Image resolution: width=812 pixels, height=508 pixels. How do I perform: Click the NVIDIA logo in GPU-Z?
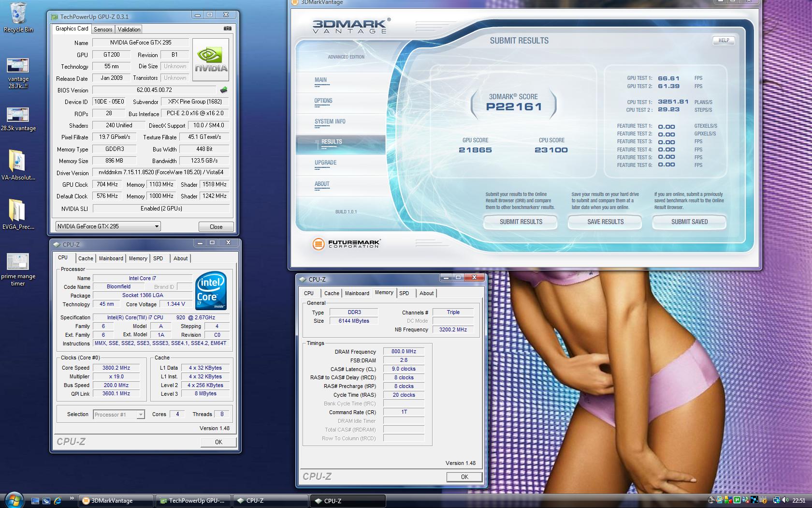pyautogui.click(x=211, y=60)
